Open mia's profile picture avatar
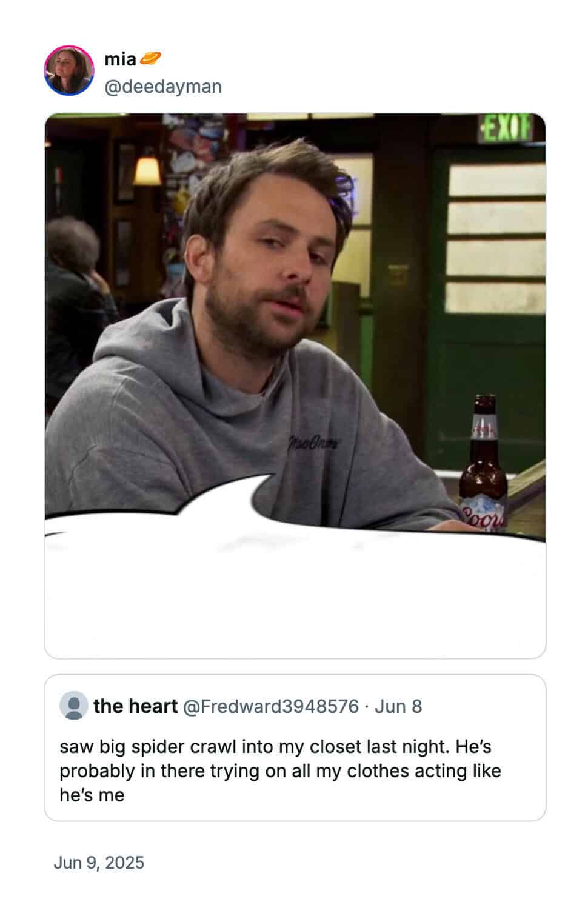 click(x=69, y=70)
